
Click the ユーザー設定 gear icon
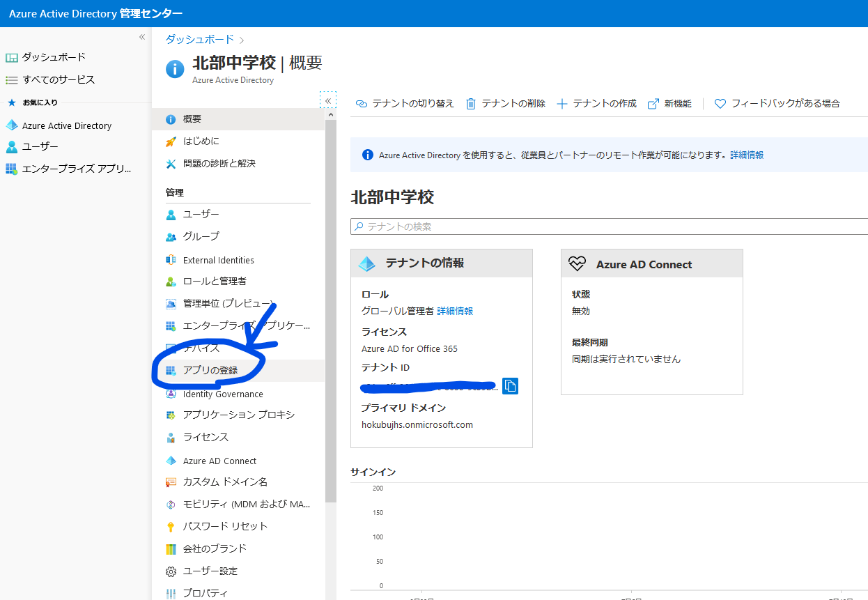pos(171,571)
